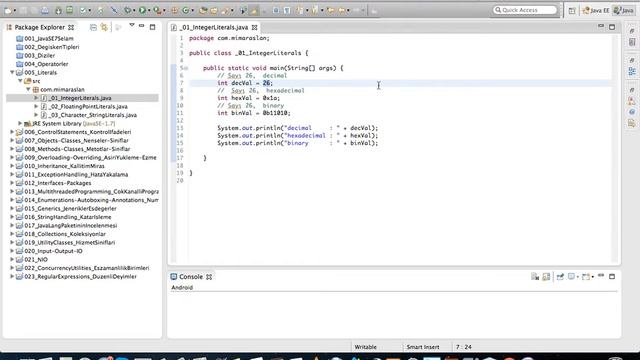Toggle Link with Editor in Package Explorer
This screenshot has height=360, width=640.
pyautogui.click(x=104, y=27)
